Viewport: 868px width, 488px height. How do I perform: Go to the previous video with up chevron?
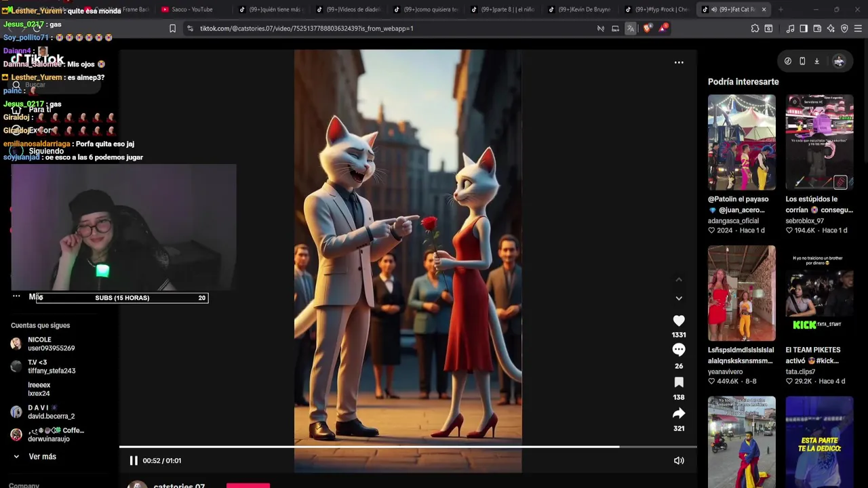679,279
